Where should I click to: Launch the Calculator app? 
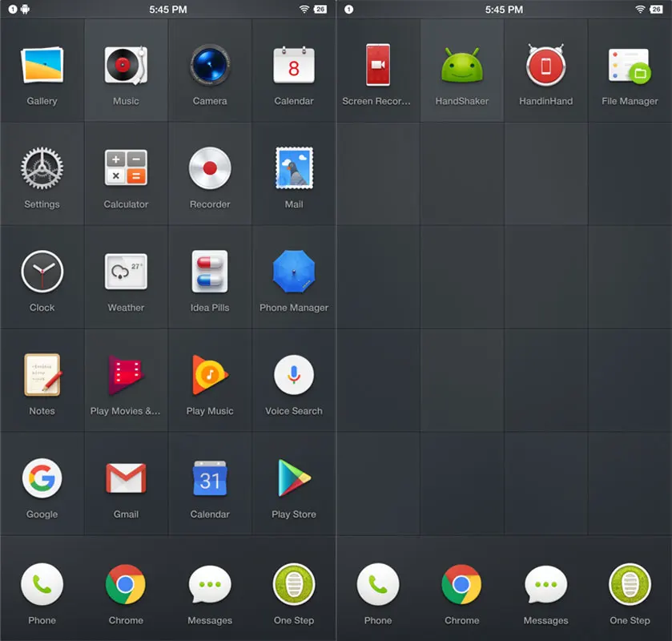(126, 168)
